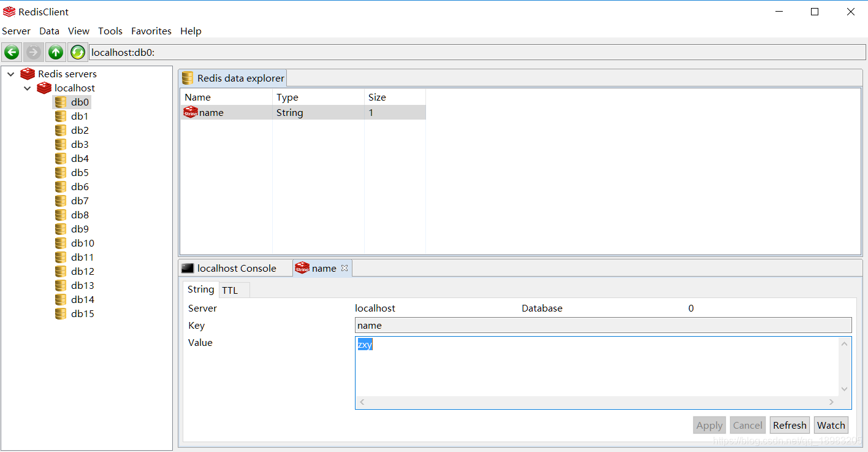868x452 pixels.
Task: Click the localhost server red icon
Action: coord(44,88)
